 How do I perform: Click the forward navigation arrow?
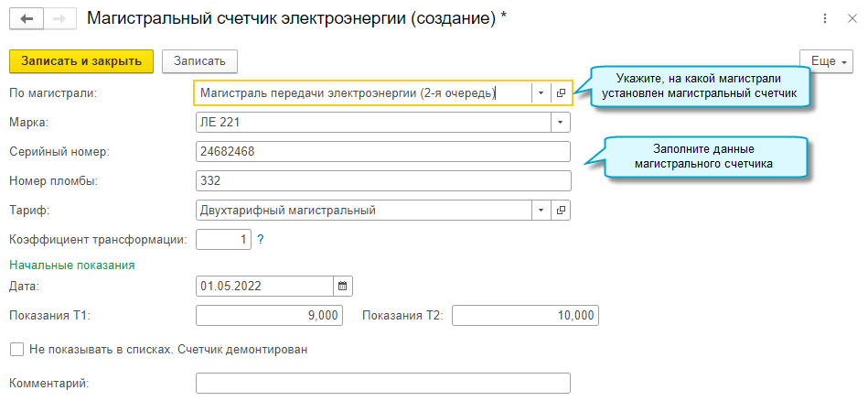coord(59,19)
